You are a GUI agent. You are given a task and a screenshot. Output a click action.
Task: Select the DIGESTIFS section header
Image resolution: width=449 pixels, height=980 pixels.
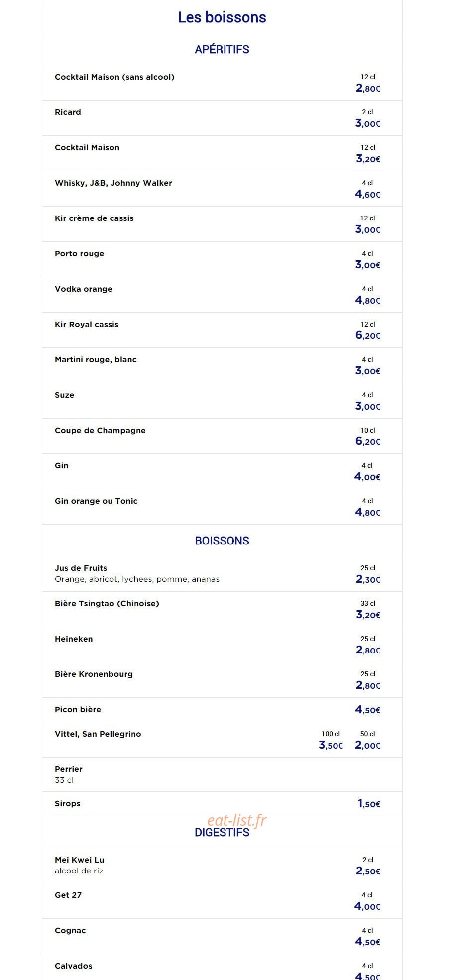tap(222, 832)
